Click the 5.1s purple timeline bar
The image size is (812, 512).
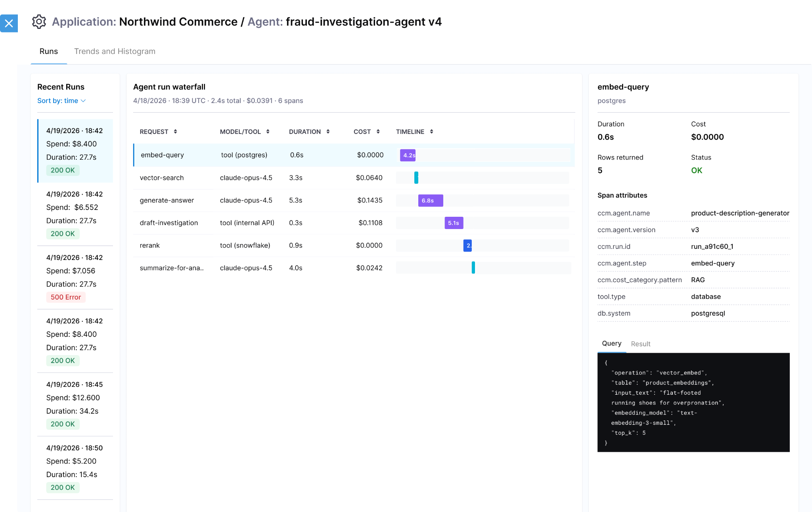click(x=454, y=223)
